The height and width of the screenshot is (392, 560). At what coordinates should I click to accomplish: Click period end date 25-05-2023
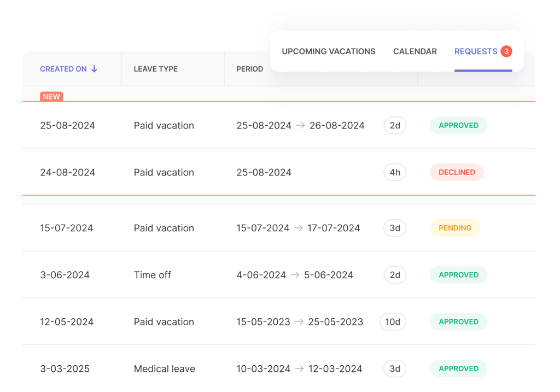(336, 322)
